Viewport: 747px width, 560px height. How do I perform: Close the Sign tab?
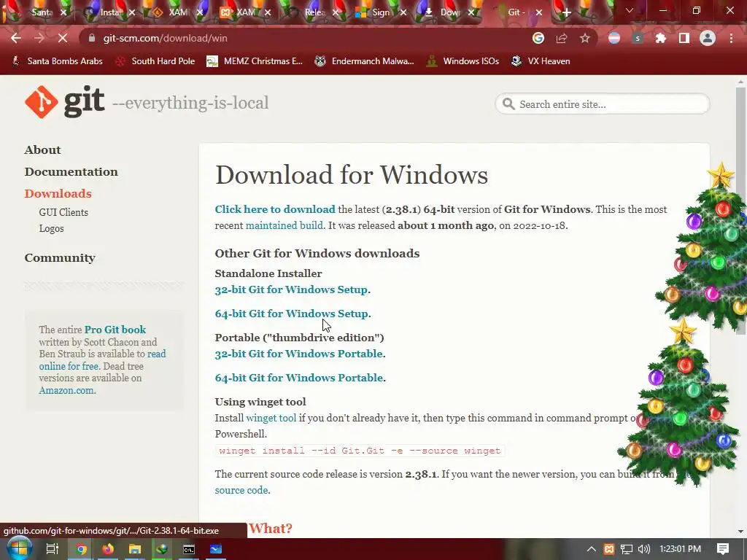pos(403,12)
